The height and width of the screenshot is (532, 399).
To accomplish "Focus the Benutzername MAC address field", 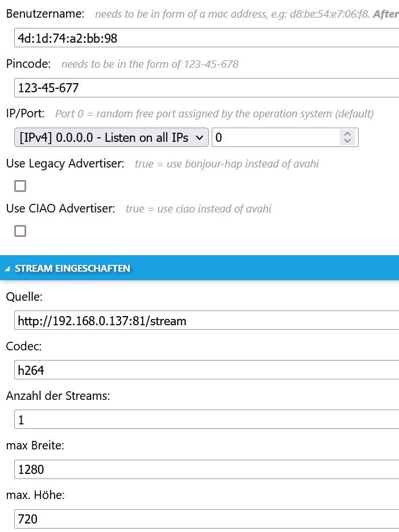I will coord(205,38).
